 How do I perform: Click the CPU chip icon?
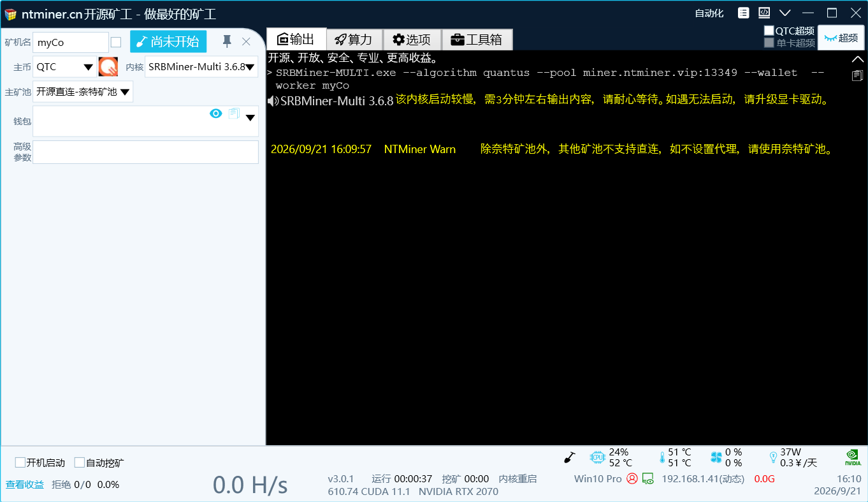597,457
